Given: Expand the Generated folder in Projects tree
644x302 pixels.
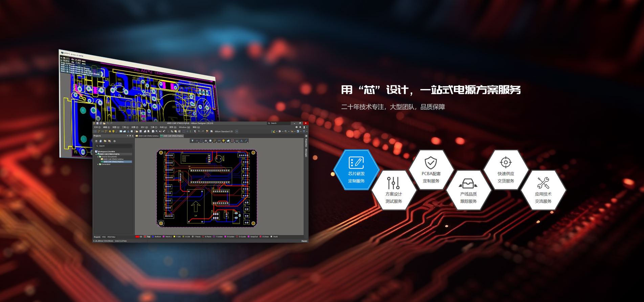Looking at the screenshot, I should [x=98, y=164].
